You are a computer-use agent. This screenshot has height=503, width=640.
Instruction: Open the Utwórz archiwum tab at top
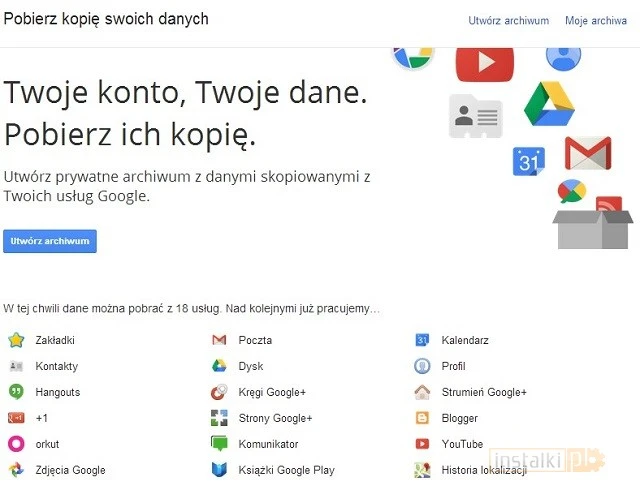tap(509, 20)
